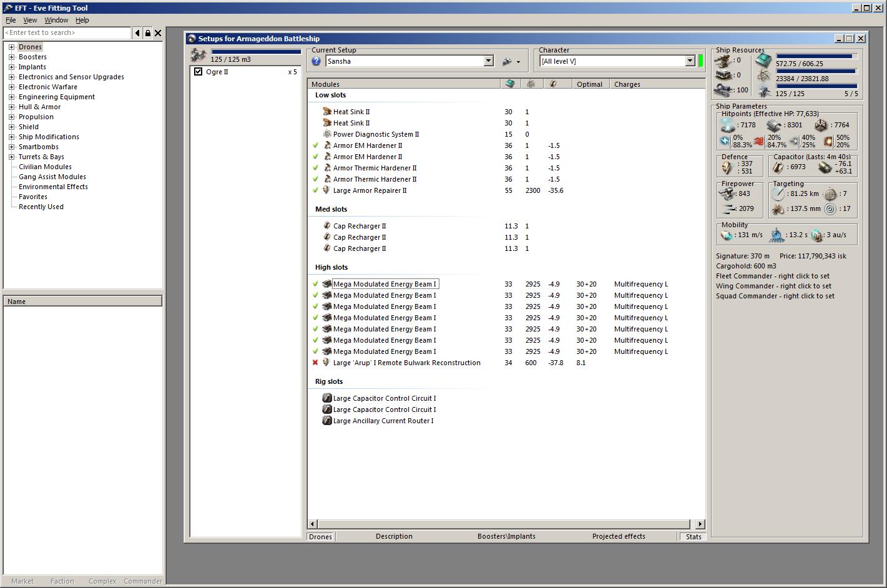The height and width of the screenshot is (588, 887).
Task: Toggle the Large Armor Repairer II active checkmark
Action: pos(315,190)
